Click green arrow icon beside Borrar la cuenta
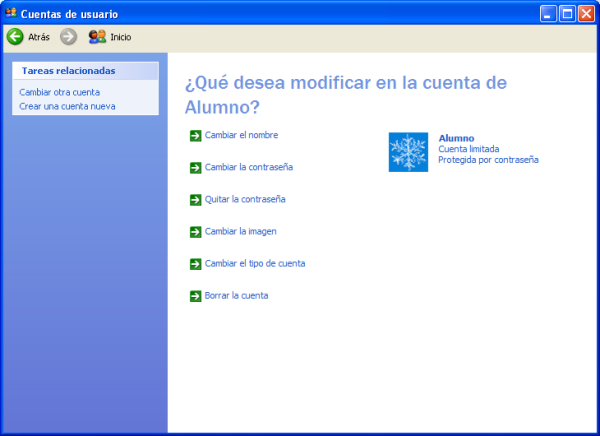This screenshot has height=436, width=600. tap(195, 295)
